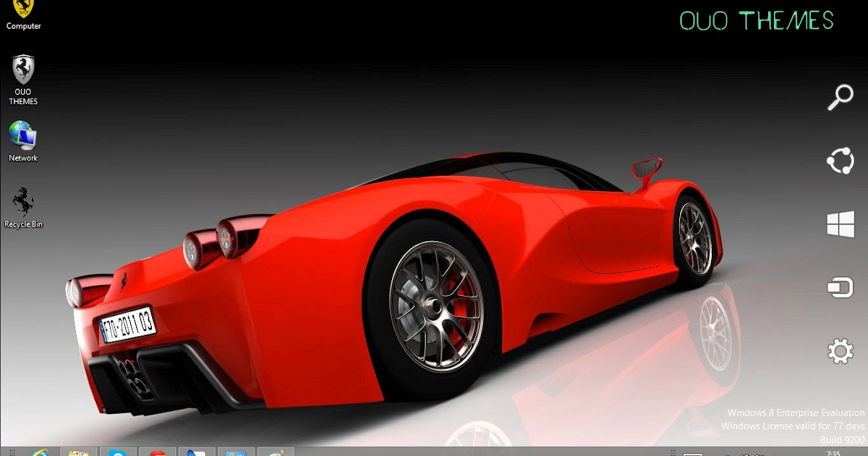Select the OUO THEMES desktop shortcut

(x=23, y=80)
